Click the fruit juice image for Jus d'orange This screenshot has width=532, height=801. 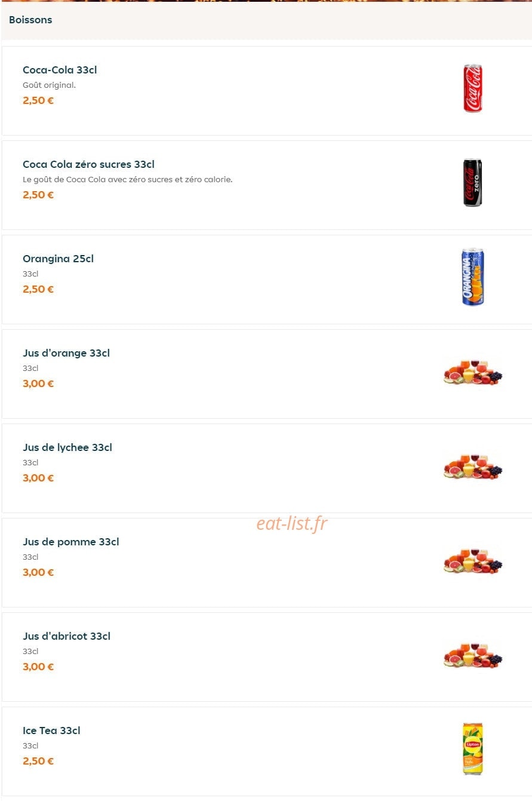tap(473, 372)
